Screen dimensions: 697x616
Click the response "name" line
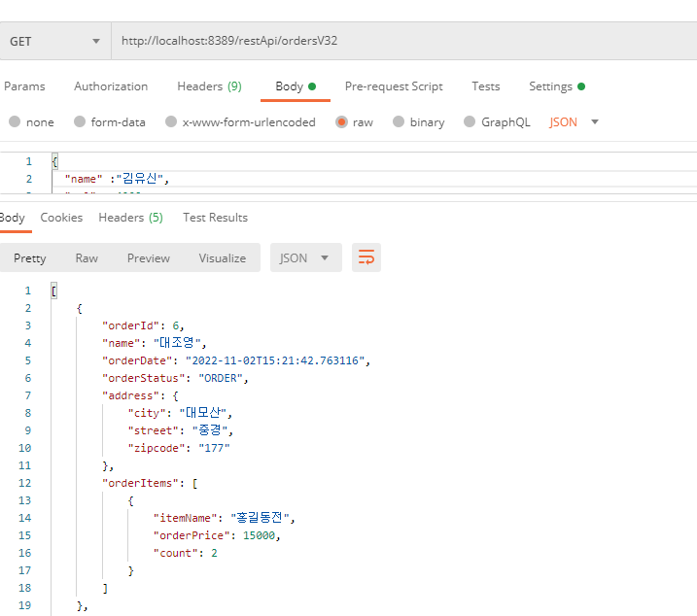(155, 343)
